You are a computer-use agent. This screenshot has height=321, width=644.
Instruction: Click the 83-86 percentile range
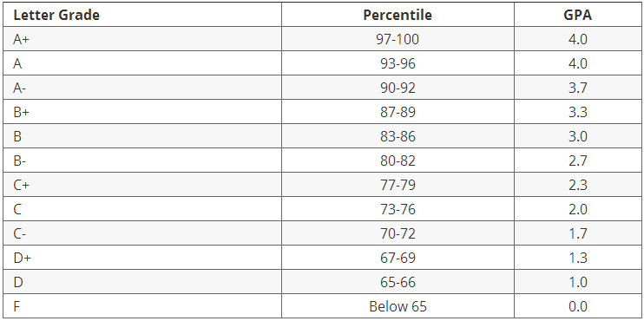pos(398,136)
